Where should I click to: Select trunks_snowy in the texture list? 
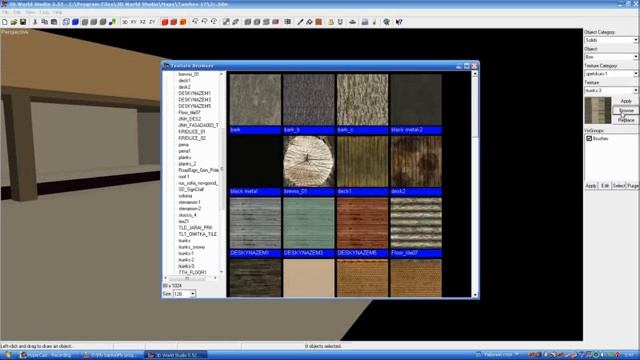(x=191, y=247)
